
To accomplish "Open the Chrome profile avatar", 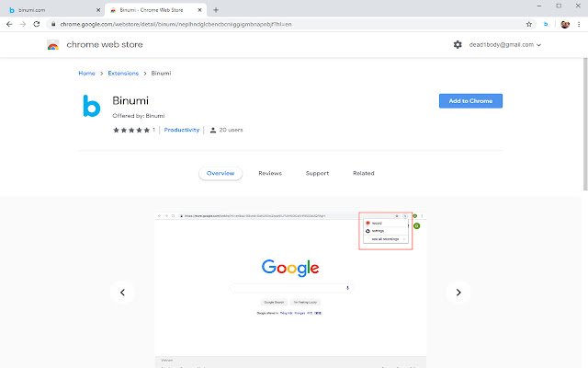I will point(565,24).
